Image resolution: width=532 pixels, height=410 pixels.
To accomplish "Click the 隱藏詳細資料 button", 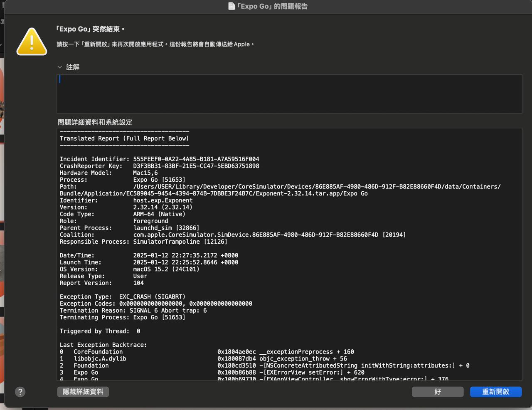I will pos(83,392).
